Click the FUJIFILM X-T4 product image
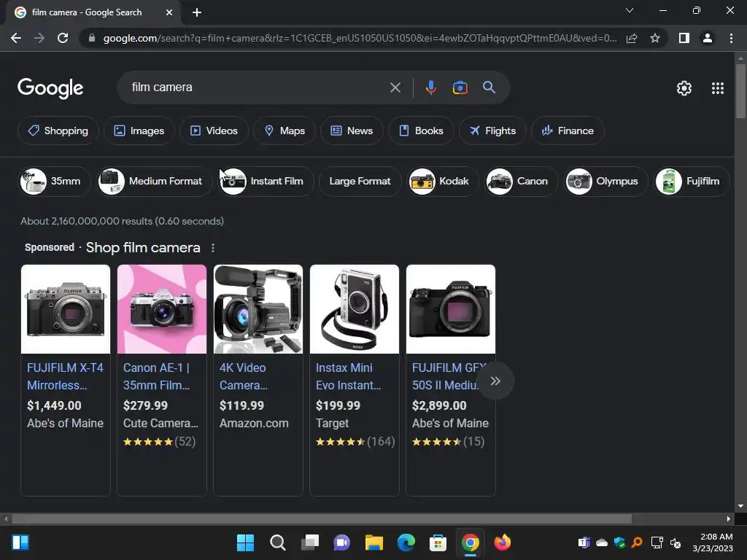Viewport: 747px width, 560px height. 66,309
